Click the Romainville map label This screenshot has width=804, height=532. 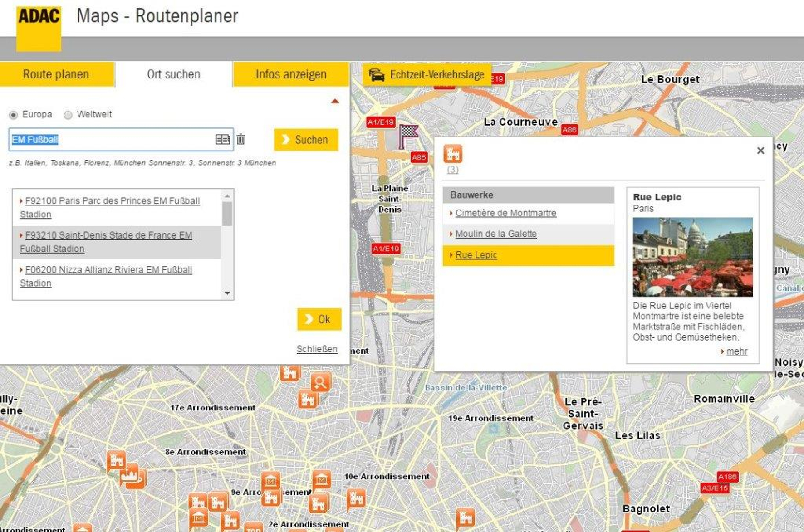[x=724, y=399]
